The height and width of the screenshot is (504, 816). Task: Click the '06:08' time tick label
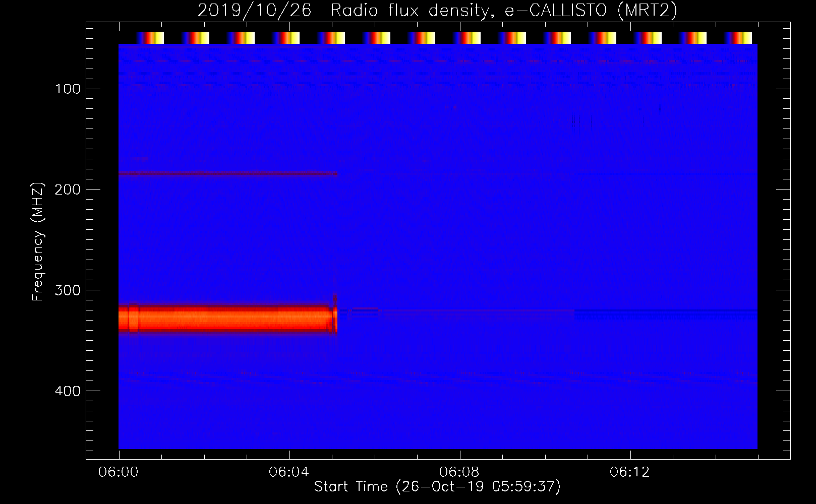pos(459,472)
